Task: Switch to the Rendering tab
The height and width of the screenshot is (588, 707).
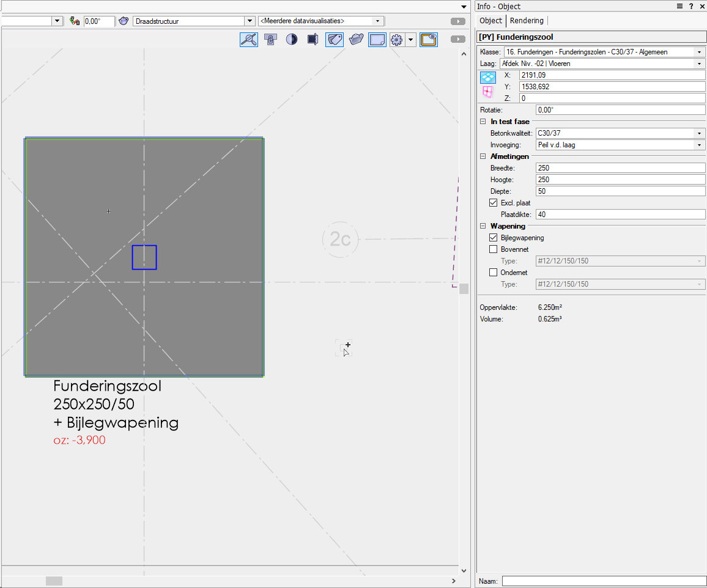Action: (x=527, y=21)
